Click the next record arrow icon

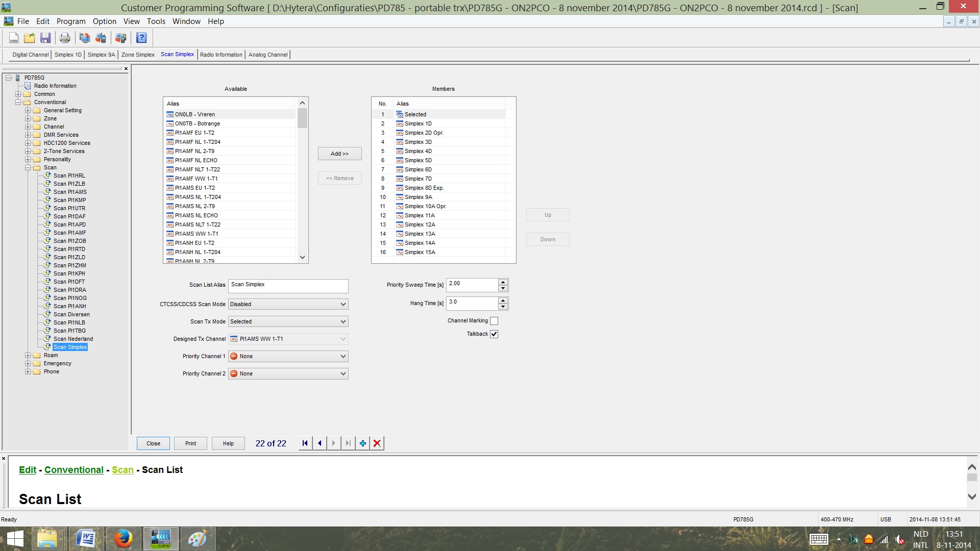pos(334,443)
